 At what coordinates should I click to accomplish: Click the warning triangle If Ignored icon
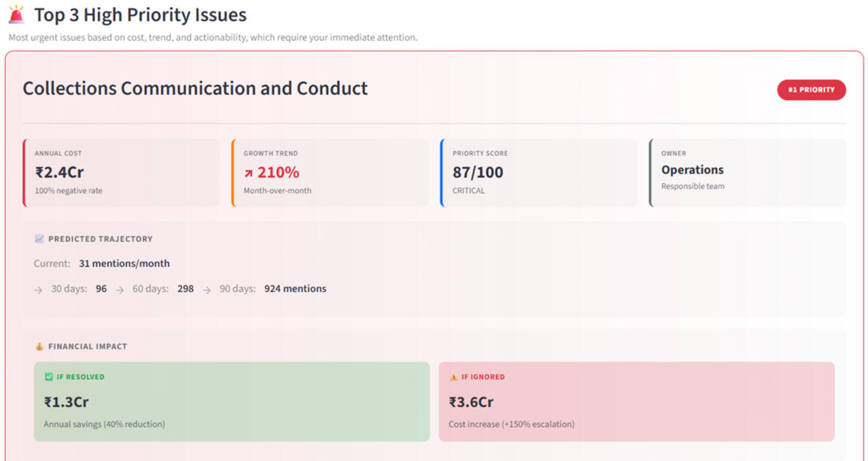click(454, 377)
